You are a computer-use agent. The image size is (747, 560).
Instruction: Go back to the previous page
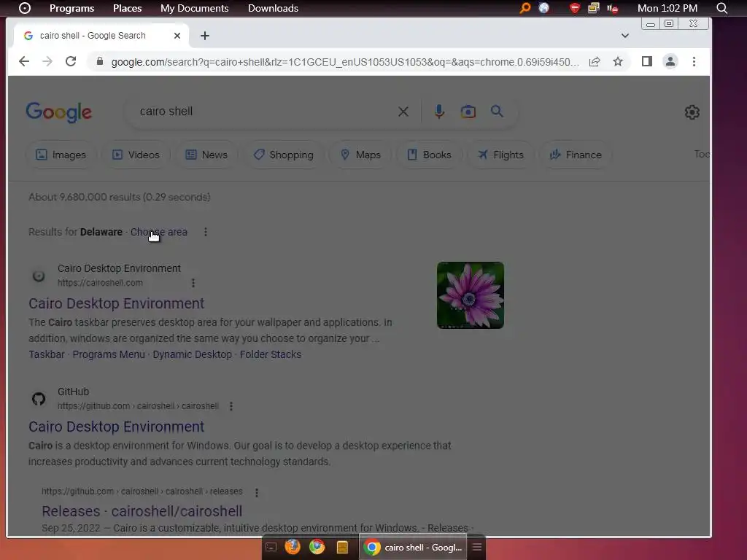coord(24,61)
